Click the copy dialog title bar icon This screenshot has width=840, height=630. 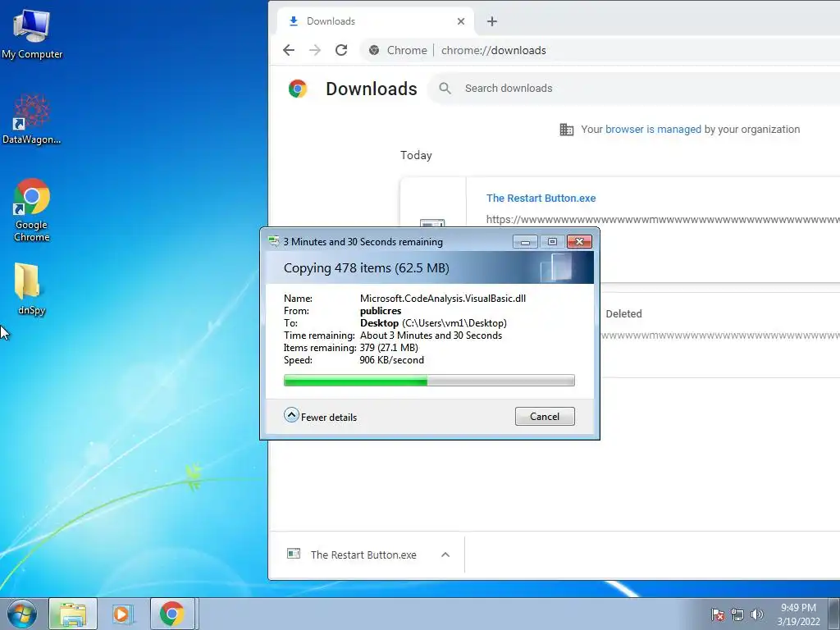(x=274, y=242)
